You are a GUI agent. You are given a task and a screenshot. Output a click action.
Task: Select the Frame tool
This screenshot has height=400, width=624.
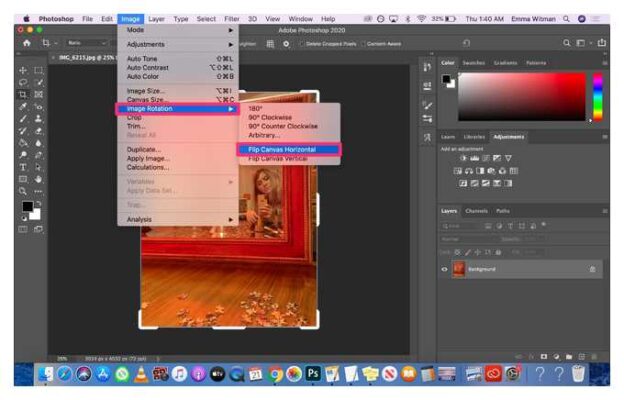coord(38,95)
